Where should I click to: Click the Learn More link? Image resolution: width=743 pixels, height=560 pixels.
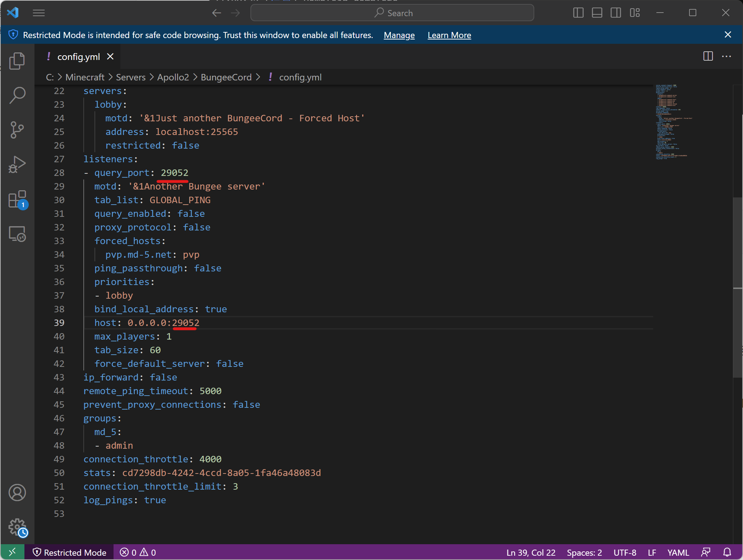(x=449, y=35)
